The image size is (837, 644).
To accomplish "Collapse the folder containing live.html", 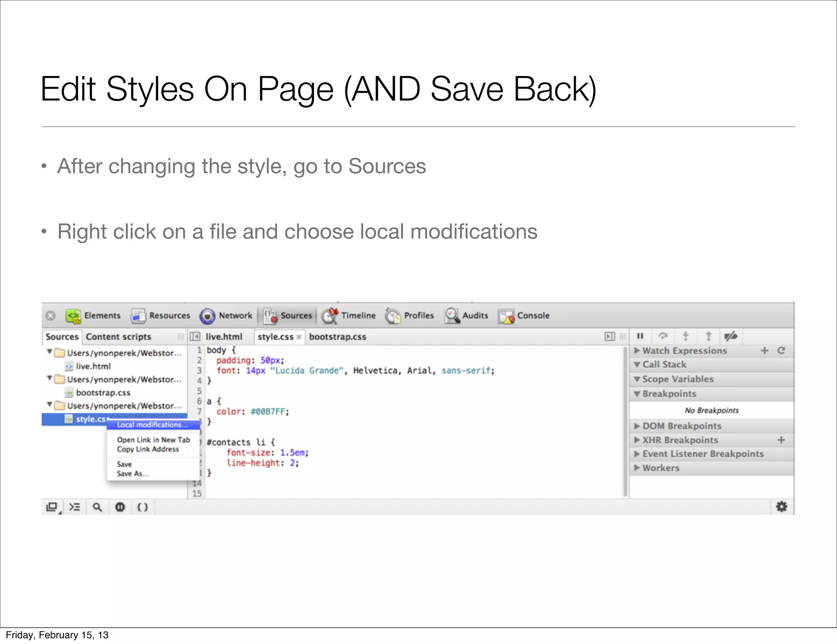I will coord(49,352).
